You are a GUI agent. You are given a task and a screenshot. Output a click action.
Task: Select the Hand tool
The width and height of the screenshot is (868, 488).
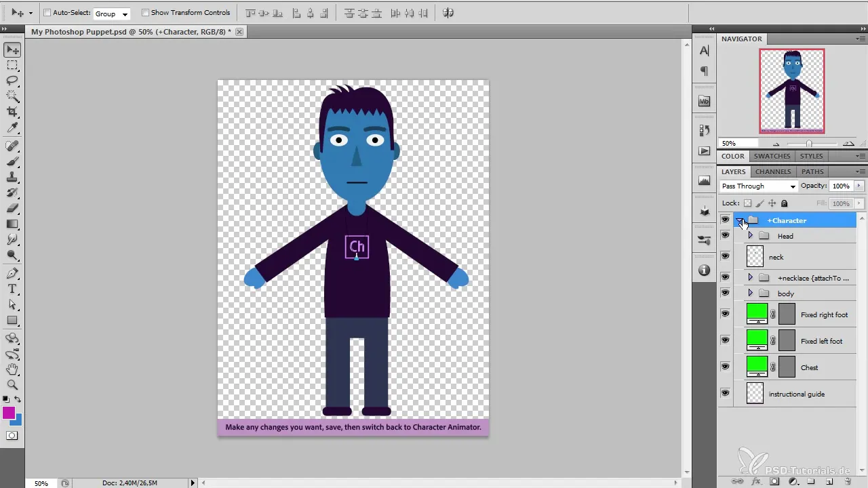pyautogui.click(x=12, y=369)
